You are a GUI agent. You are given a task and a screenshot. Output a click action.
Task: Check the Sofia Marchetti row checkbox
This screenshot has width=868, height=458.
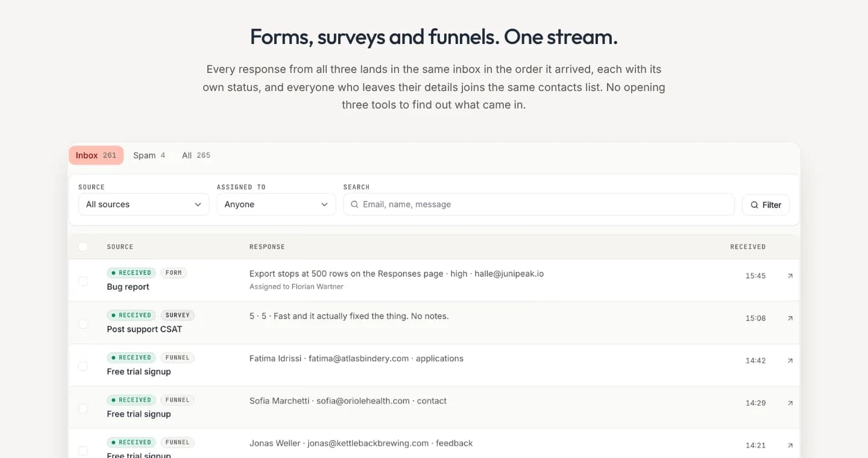tap(83, 408)
